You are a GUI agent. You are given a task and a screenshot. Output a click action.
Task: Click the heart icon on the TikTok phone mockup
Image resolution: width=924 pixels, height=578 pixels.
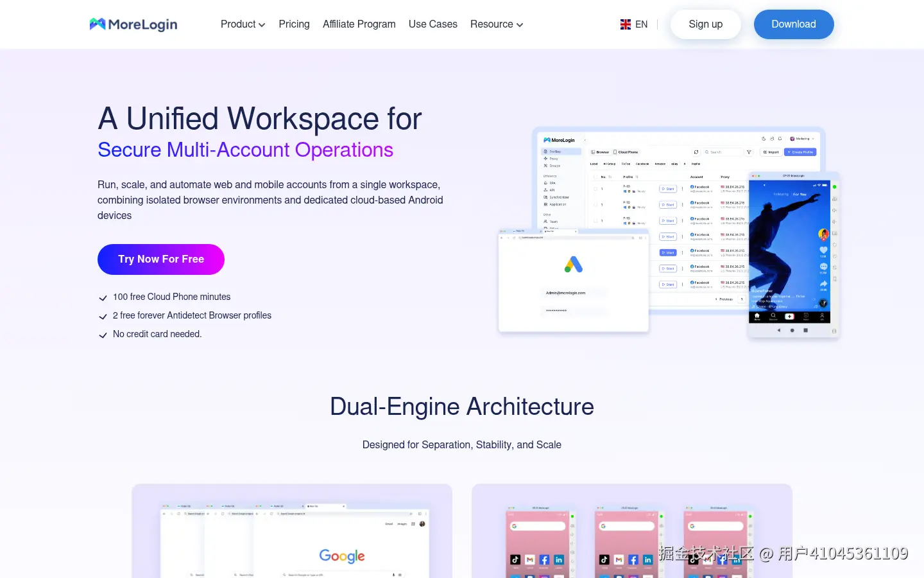click(823, 250)
